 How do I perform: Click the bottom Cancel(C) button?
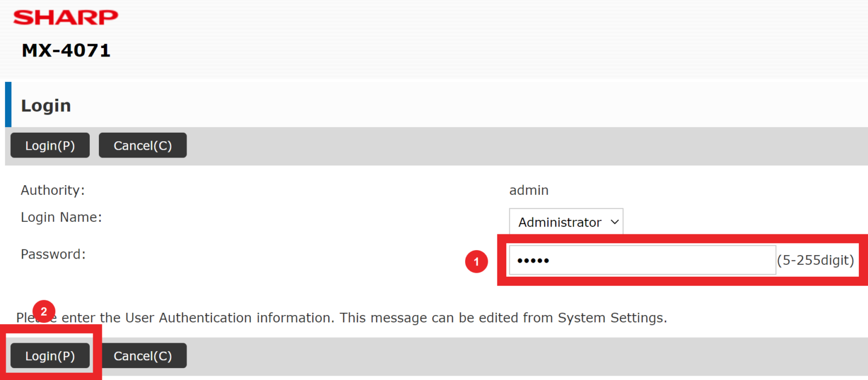tap(144, 355)
